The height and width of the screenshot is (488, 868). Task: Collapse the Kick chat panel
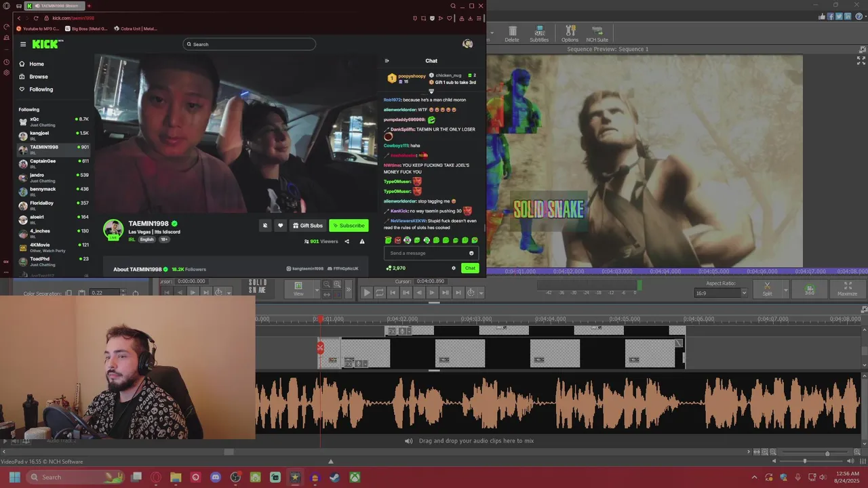(387, 60)
